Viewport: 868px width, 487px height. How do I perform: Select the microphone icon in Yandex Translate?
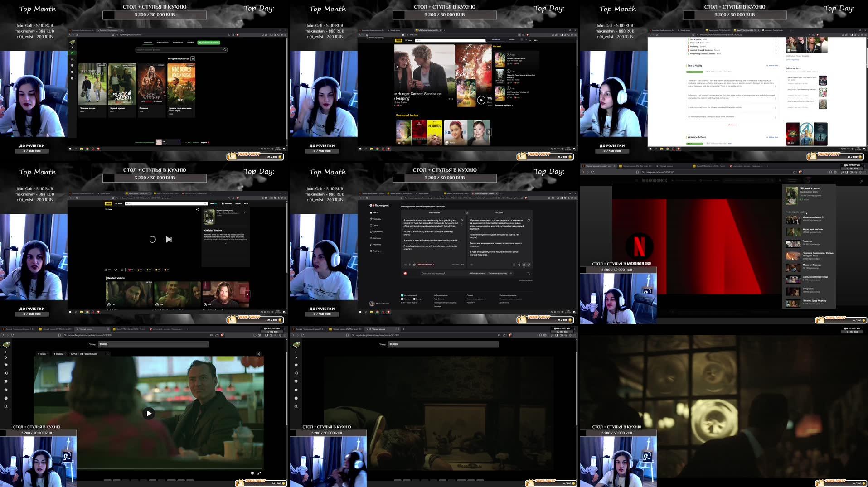tap(410, 265)
